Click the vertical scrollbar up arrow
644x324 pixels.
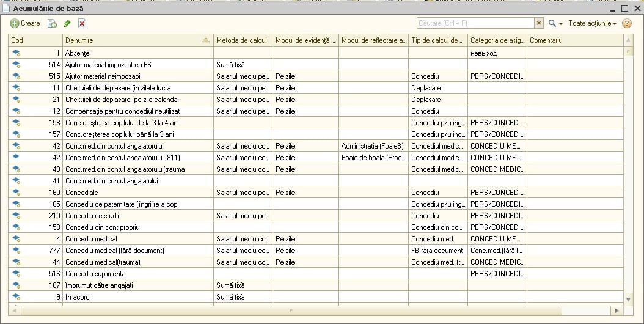pos(628,40)
